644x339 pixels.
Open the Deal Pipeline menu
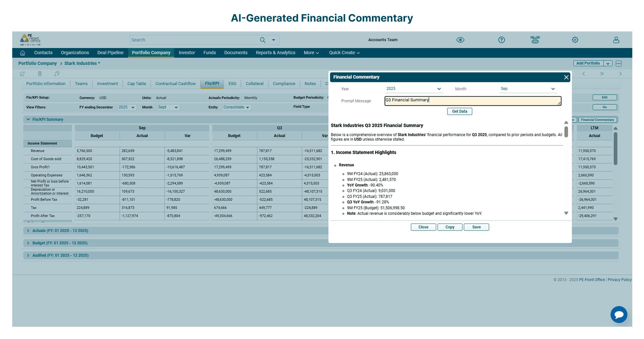click(110, 53)
